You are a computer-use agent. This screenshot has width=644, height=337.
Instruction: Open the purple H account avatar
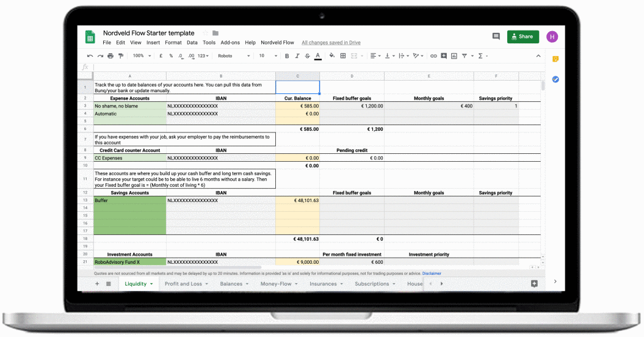pyautogui.click(x=552, y=37)
